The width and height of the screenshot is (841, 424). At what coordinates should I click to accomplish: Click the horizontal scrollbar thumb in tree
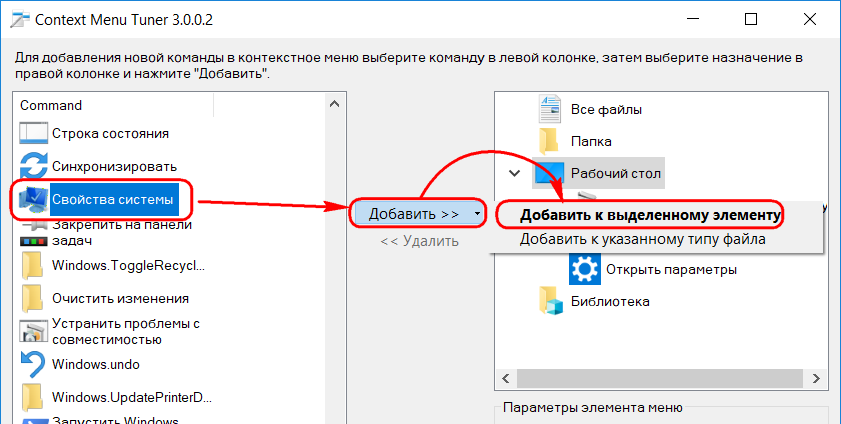coord(660,378)
